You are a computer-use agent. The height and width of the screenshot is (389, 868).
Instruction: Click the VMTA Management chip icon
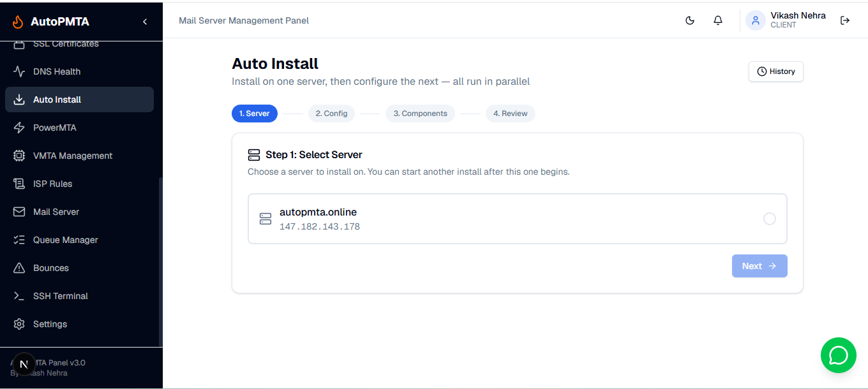[19, 156]
